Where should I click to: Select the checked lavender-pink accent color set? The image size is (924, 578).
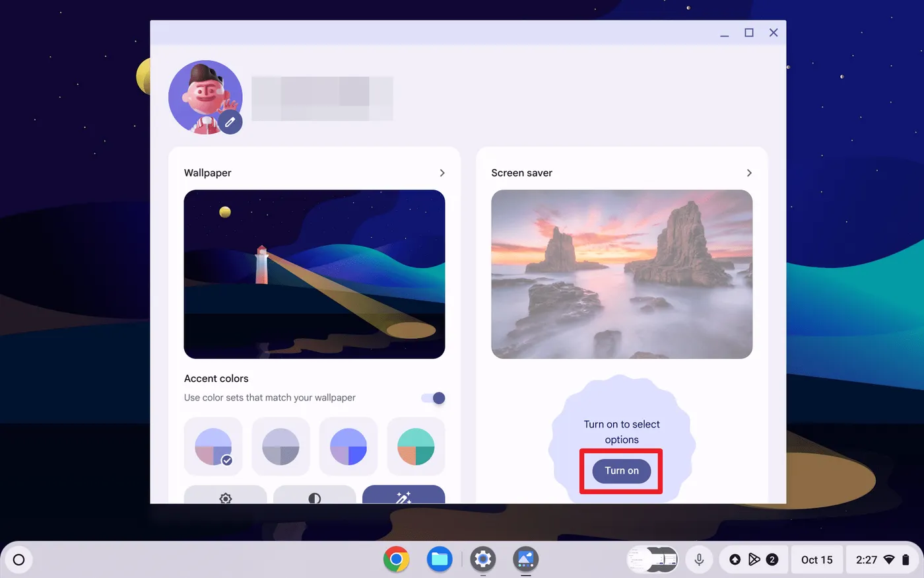click(x=213, y=447)
